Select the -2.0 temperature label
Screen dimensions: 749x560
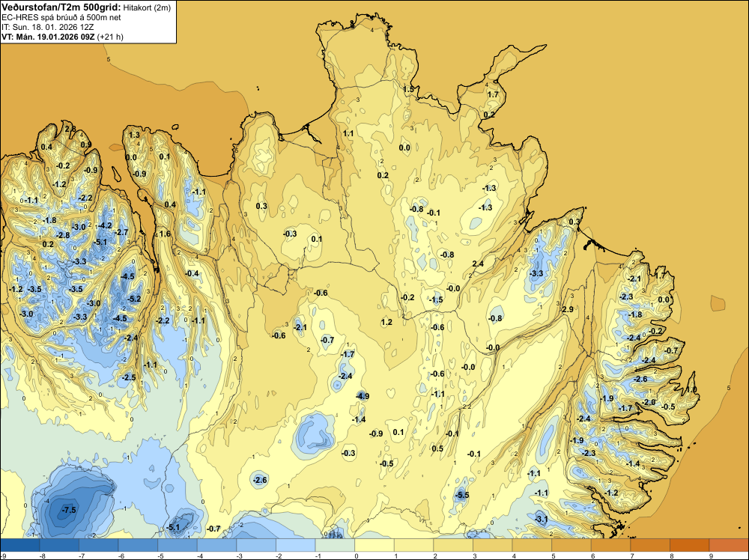pos(649,402)
